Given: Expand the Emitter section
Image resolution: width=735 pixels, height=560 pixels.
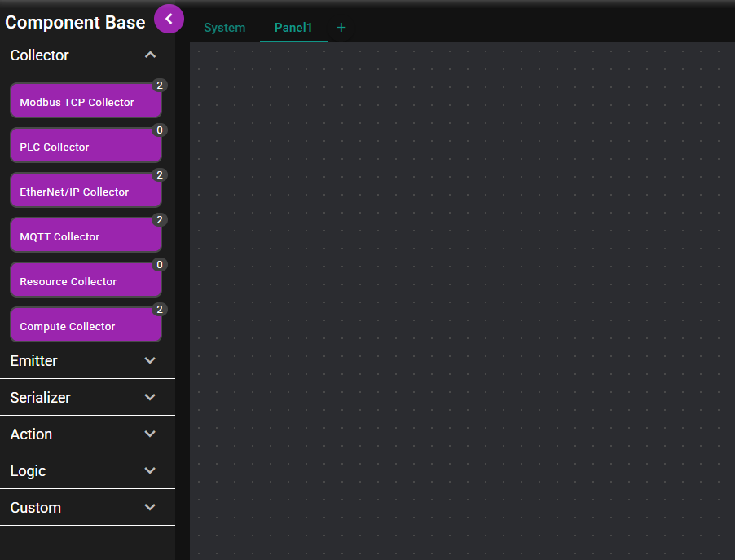Looking at the screenshot, I should click(x=150, y=360).
